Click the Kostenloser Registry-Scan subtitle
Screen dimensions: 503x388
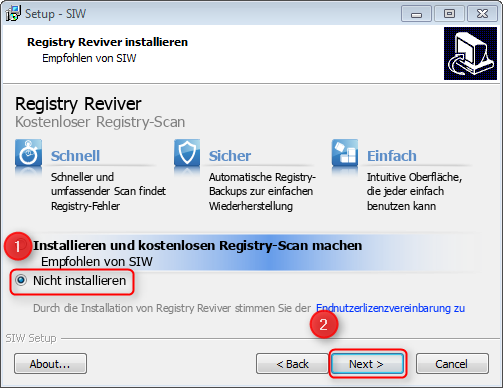coord(100,122)
